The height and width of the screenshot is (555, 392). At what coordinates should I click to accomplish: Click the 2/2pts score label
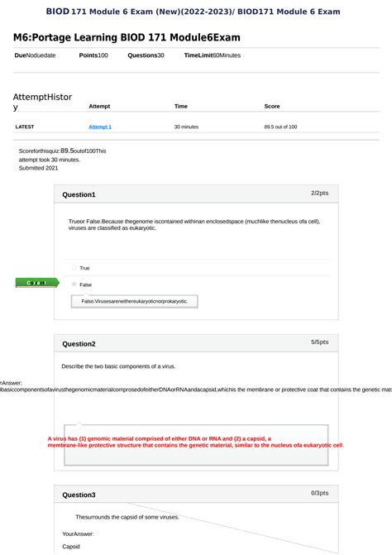coord(320,193)
